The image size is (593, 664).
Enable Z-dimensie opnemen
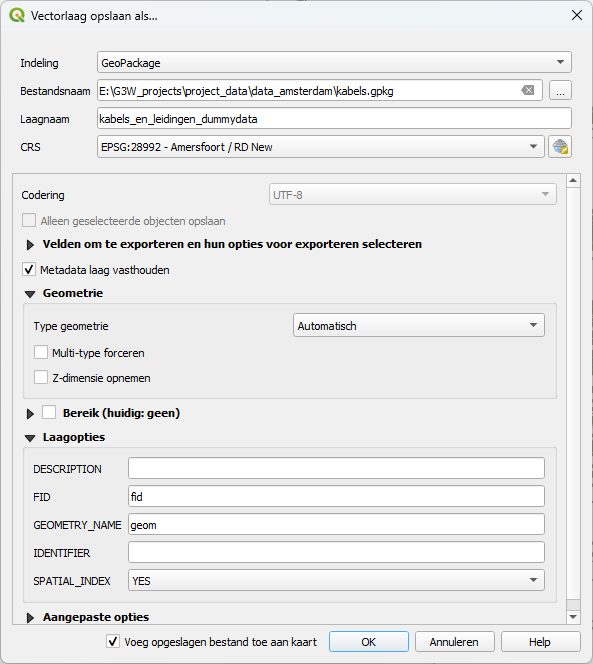coord(41,377)
